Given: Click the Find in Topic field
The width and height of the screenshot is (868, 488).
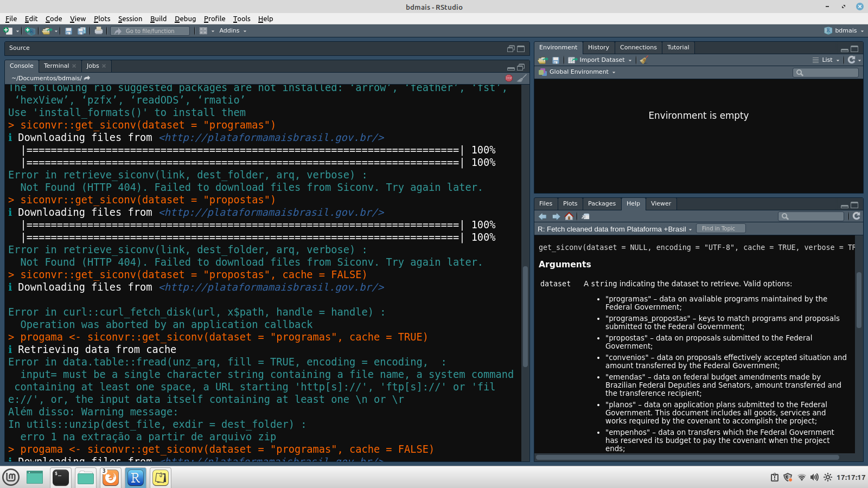Looking at the screenshot, I should tap(720, 229).
